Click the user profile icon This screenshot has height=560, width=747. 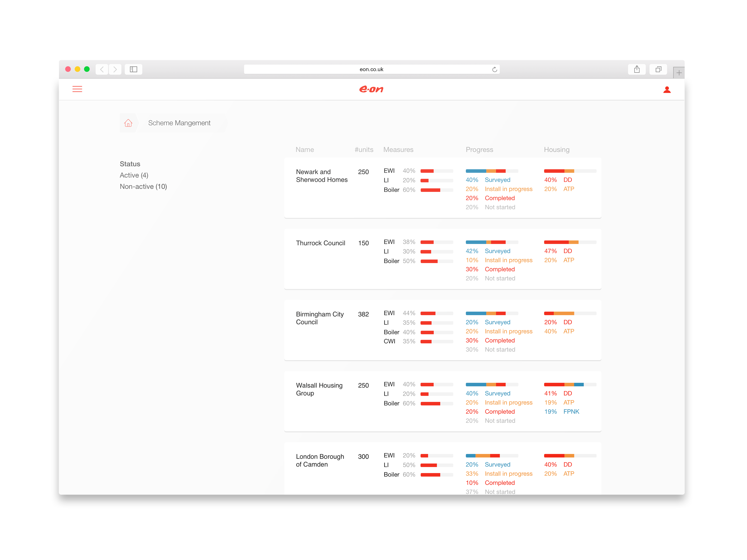pos(667,89)
